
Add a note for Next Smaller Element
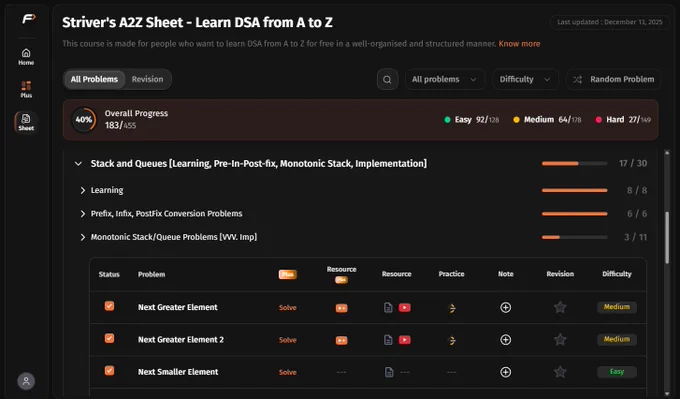(506, 372)
